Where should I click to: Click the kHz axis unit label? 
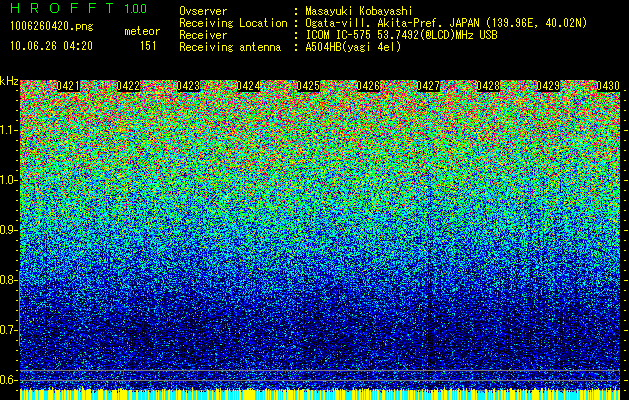[9, 81]
